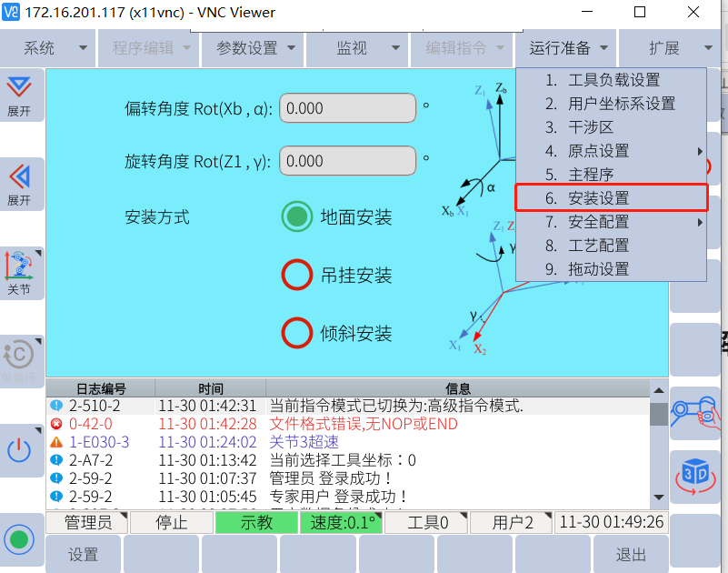Viewport: 728px width, 573px height.
Task: Open the 系统 dropdown menu
Action: 50,48
